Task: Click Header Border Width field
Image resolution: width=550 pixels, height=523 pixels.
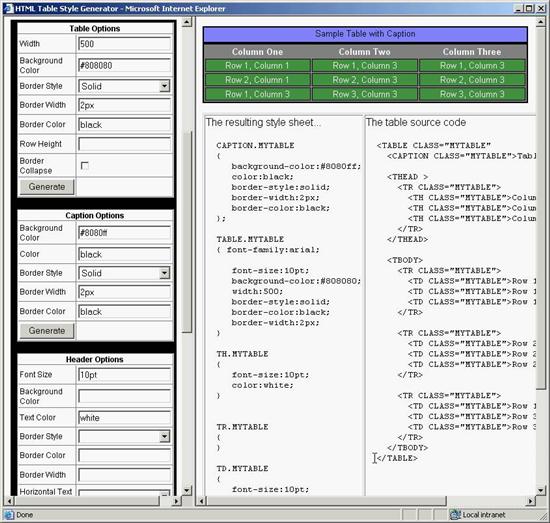Action: pyautogui.click(x=125, y=475)
